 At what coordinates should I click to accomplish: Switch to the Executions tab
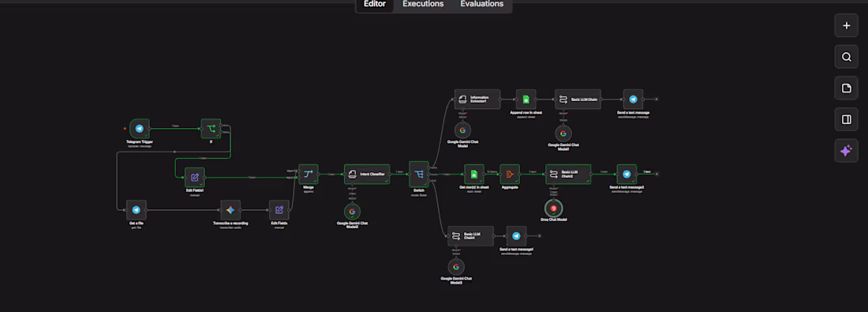click(423, 4)
